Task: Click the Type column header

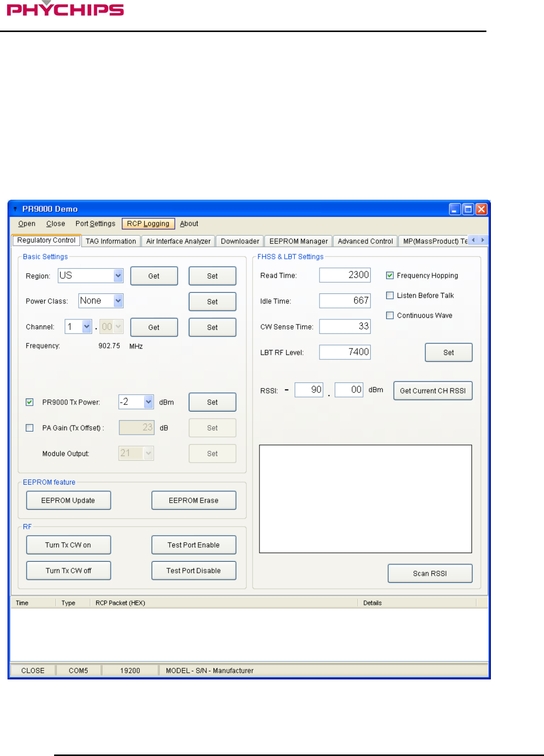Action: coord(73,603)
